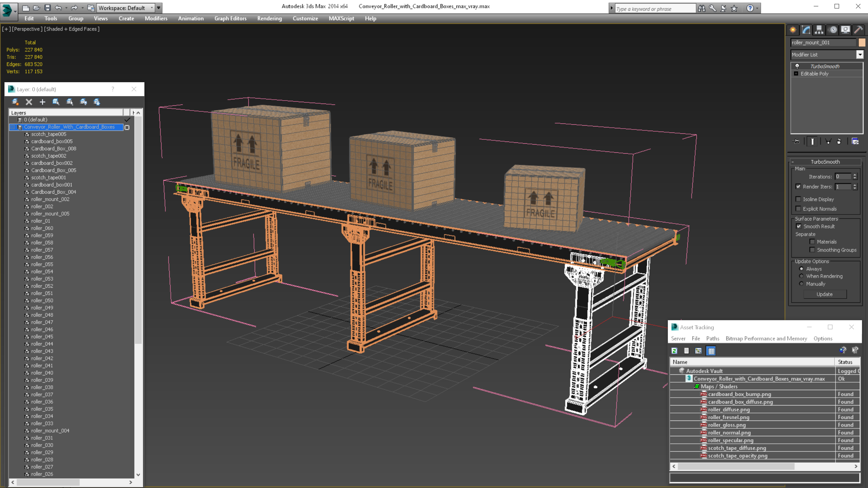Viewport: 868px width, 488px height.
Task: Expand the Editable Poly plus node
Action: point(796,74)
